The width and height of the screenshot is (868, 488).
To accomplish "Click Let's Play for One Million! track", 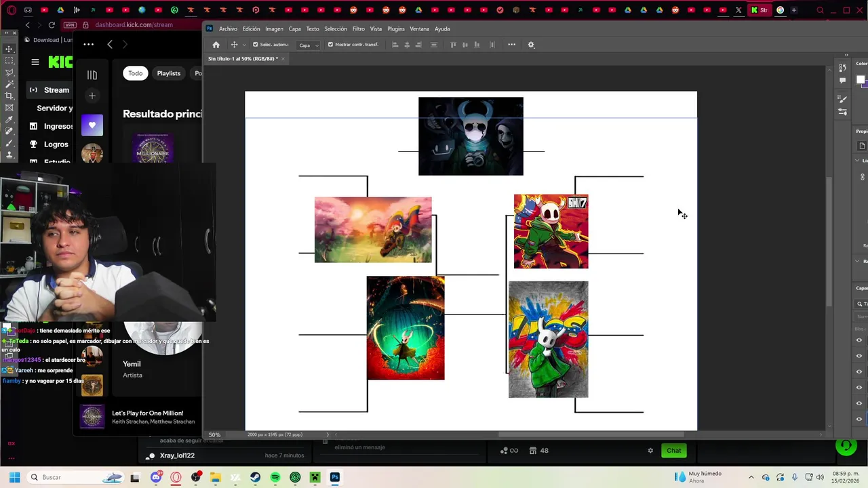I will pos(147,413).
